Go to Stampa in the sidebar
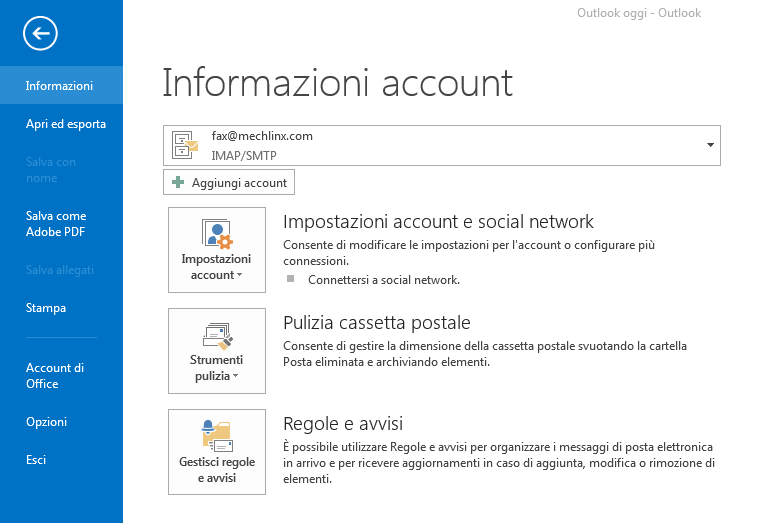This screenshot has height=523, width=773. (x=46, y=308)
